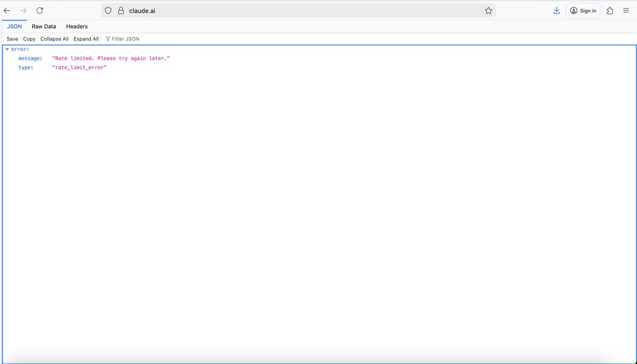
Task: Select the "error:" key
Action: [20, 49]
